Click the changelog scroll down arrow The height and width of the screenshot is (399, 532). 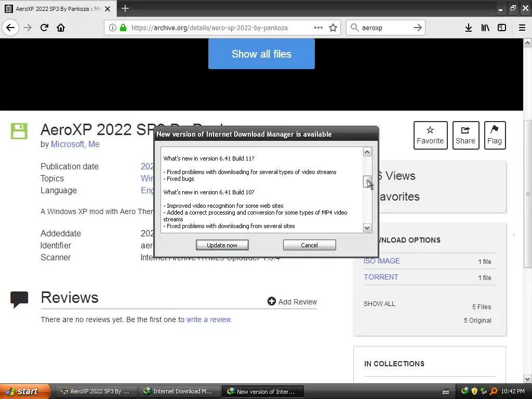367,228
